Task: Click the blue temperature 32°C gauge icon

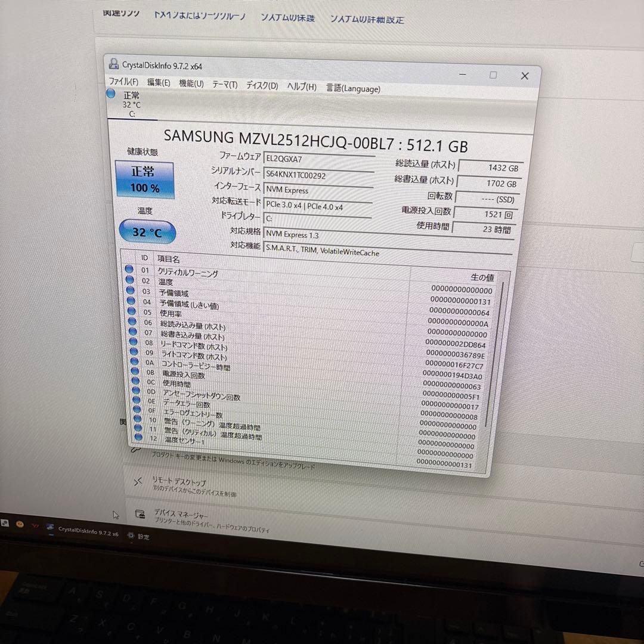Action: (147, 231)
